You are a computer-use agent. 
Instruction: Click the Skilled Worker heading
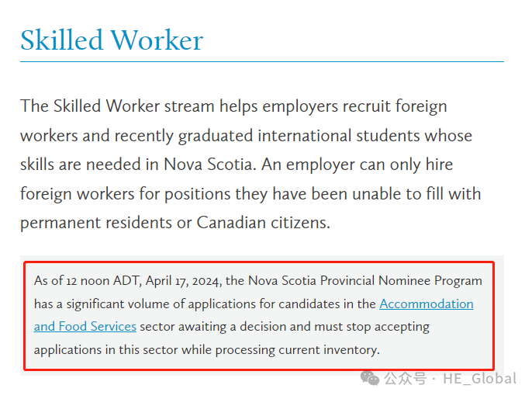pos(112,40)
